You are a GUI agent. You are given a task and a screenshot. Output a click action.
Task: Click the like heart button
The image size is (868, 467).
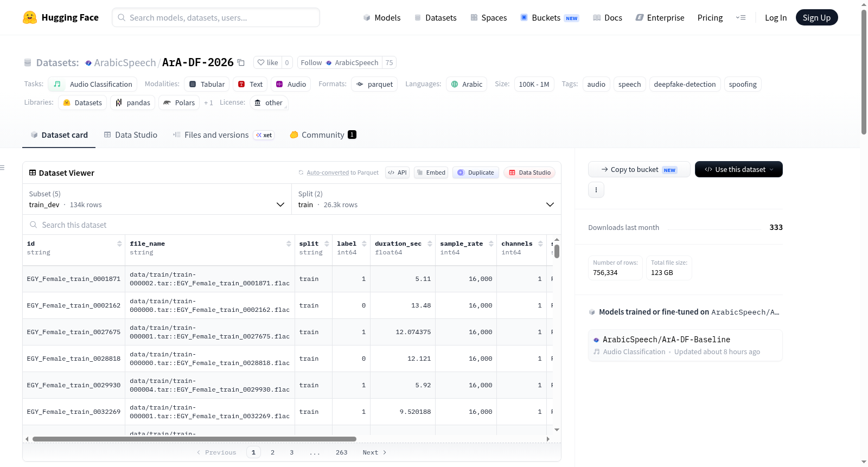[267, 62]
